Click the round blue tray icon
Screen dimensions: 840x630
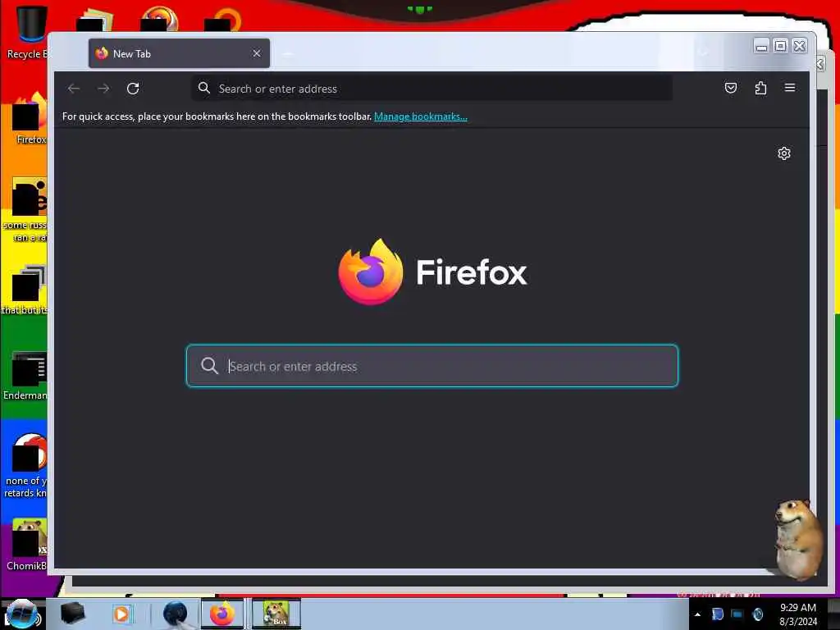[757, 614]
